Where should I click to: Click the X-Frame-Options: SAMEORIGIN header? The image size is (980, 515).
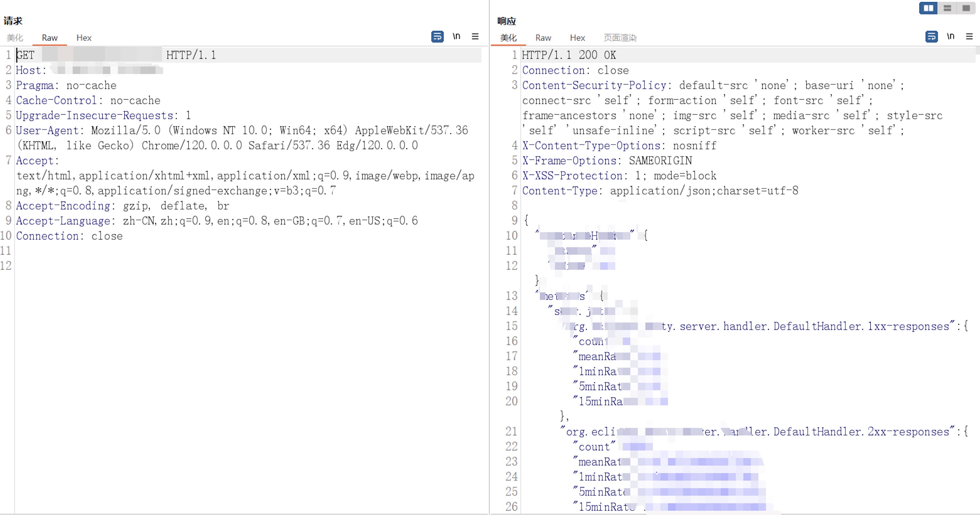click(607, 160)
